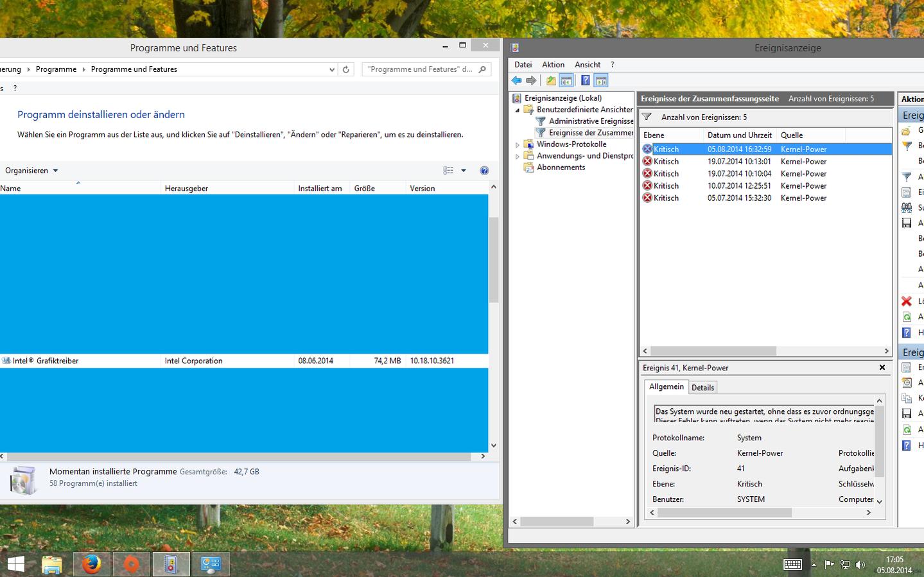Toggle the console tree pane toolbar icon
924x577 pixels.
pyautogui.click(x=566, y=80)
